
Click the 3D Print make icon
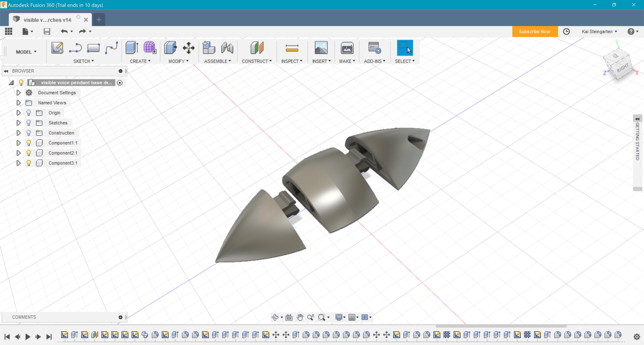pyautogui.click(x=347, y=48)
